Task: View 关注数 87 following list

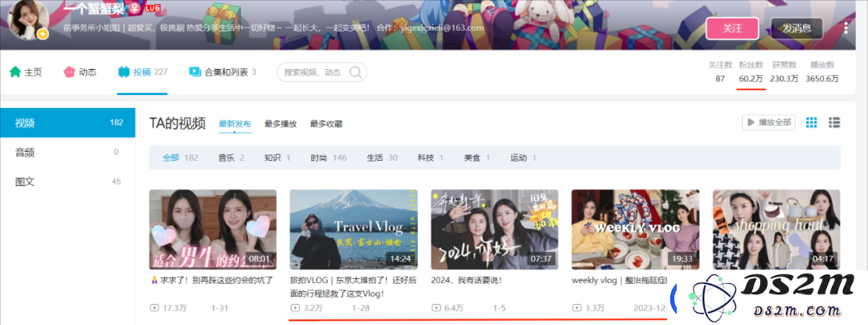Action: pyautogui.click(x=720, y=72)
